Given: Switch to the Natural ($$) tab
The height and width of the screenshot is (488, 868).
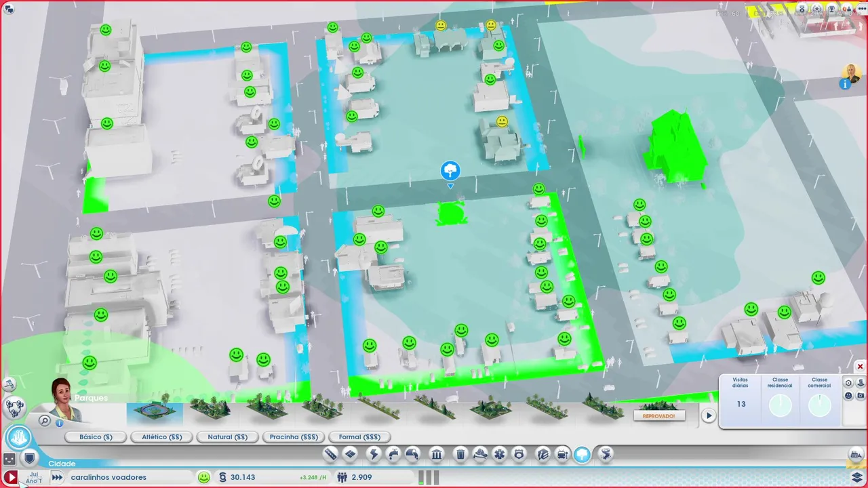Looking at the screenshot, I should 227,437.
